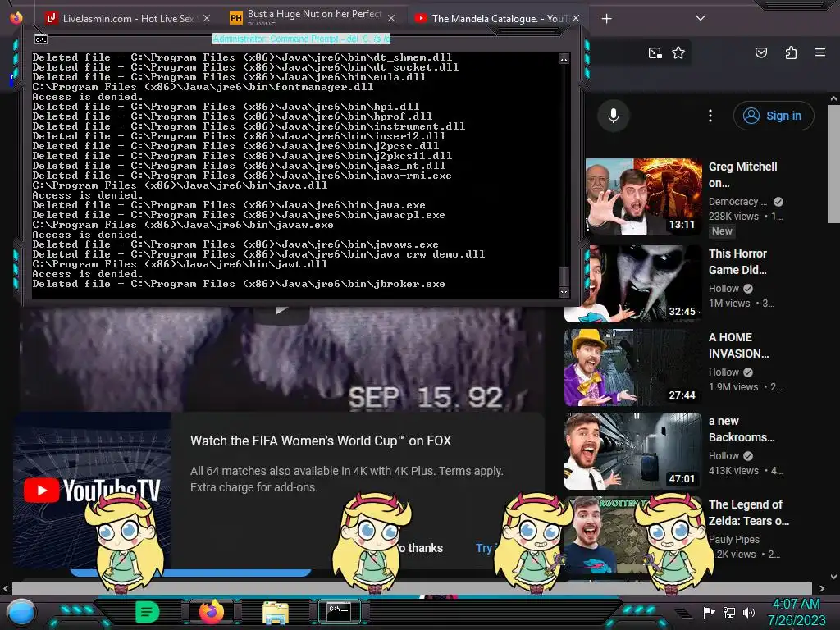Close the tab with the PH favicon

click(391, 18)
